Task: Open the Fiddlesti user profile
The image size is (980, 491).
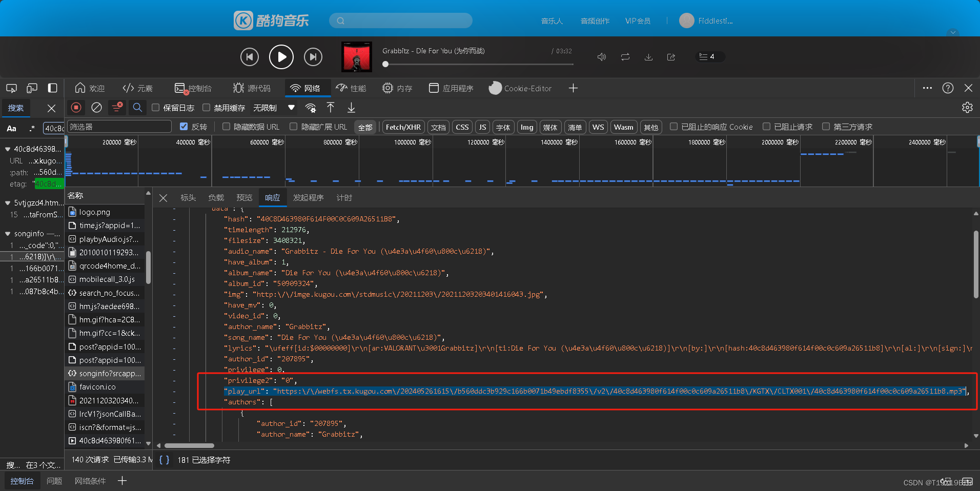Action: [x=706, y=21]
